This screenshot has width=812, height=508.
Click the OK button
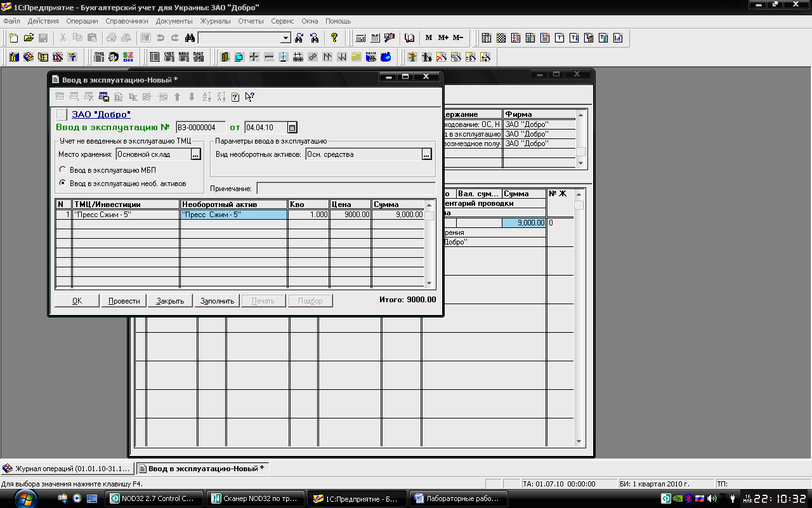click(77, 300)
